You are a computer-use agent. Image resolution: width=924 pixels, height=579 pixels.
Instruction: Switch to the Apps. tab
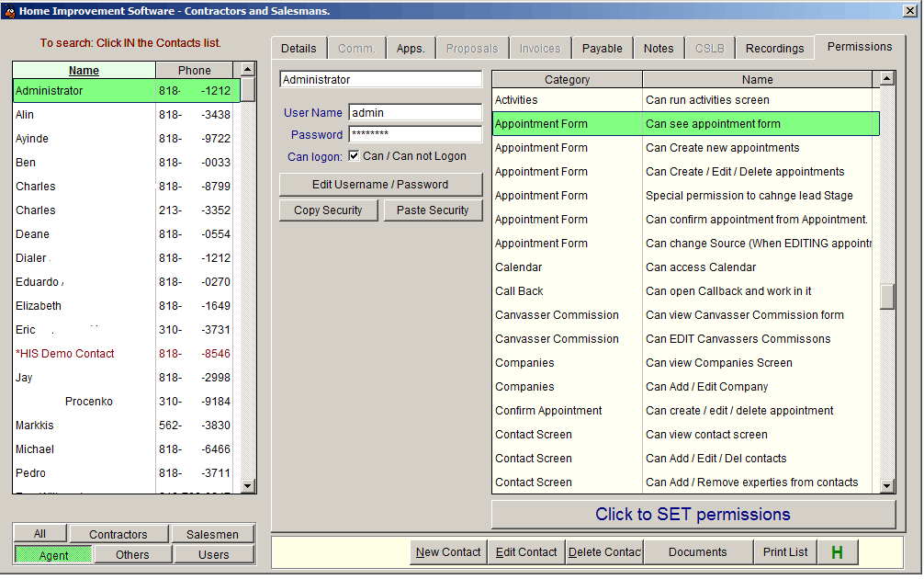411,49
